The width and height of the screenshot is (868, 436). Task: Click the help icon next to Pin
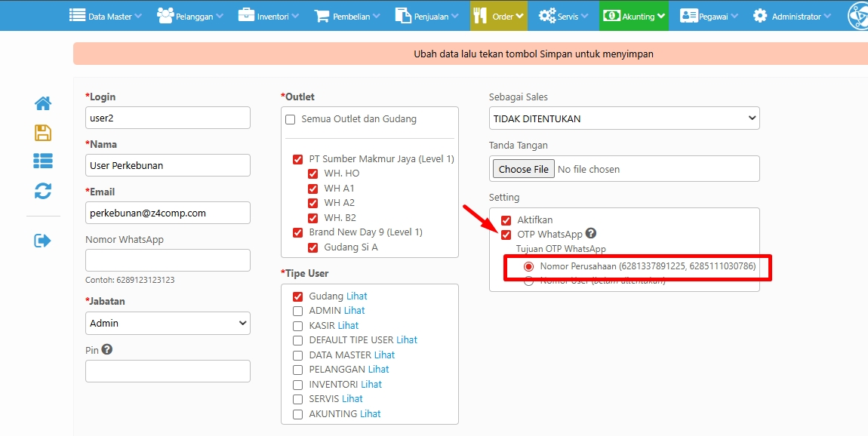(x=107, y=350)
